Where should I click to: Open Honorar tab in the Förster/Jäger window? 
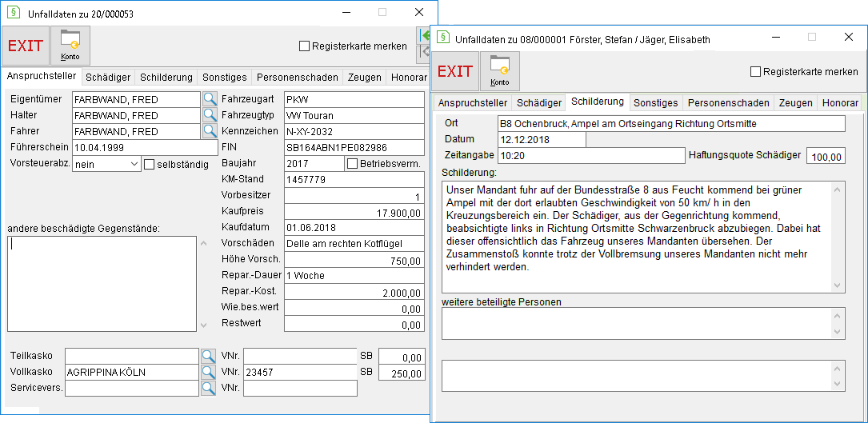pyautogui.click(x=840, y=102)
